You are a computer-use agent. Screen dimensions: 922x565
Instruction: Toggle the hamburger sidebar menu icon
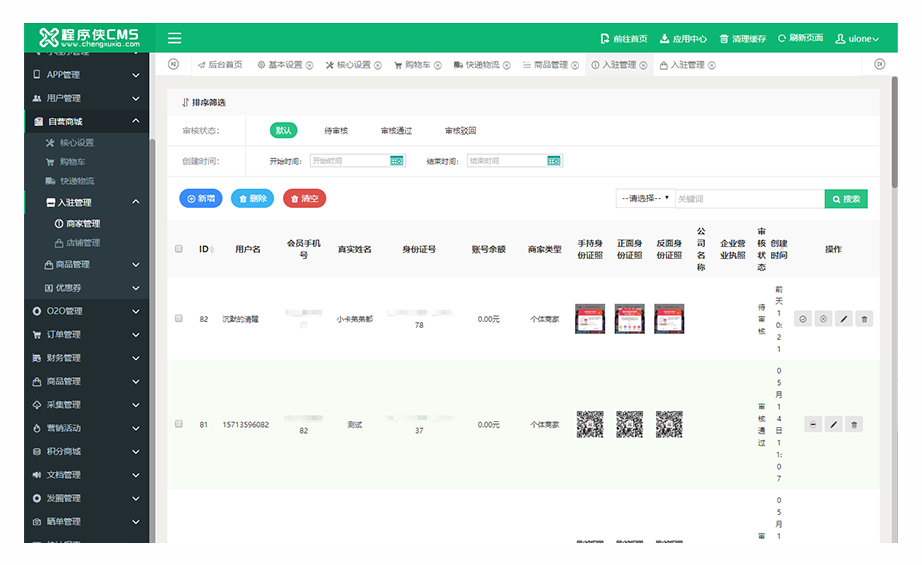pyautogui.click(x=174, y=38)
